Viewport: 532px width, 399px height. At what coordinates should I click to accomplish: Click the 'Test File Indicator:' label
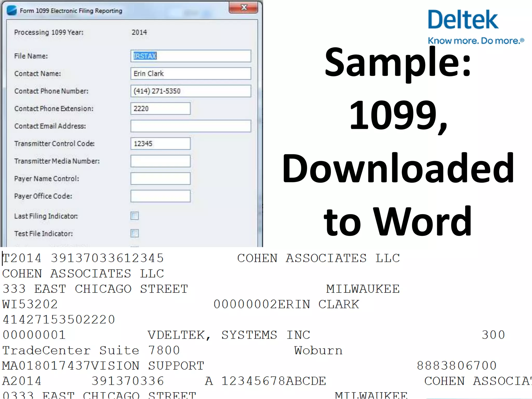pyautogui.click(x=43, y=234)
